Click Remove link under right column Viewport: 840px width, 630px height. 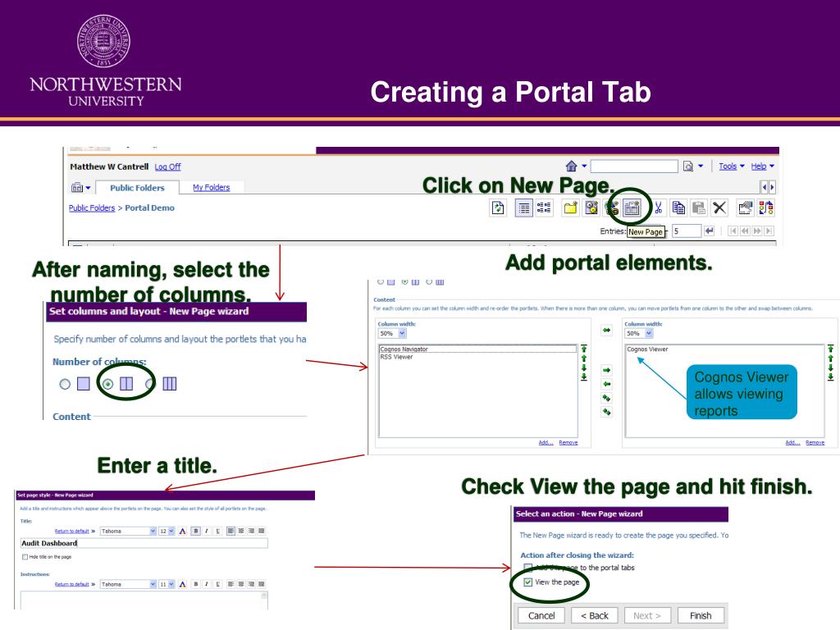coord(815,442)
